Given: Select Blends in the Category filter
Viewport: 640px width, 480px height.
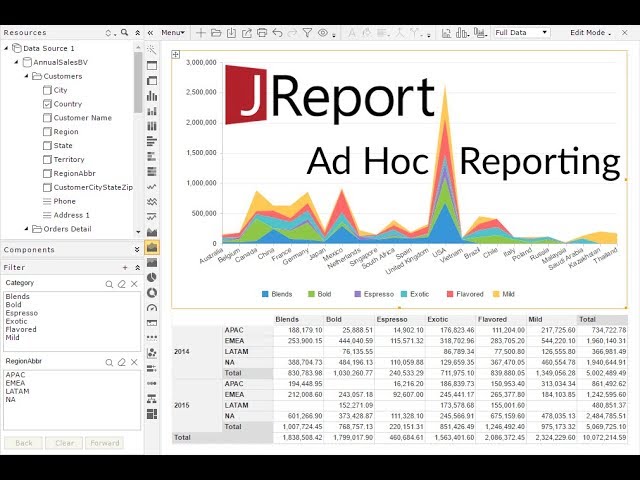Looking at the screenshot, I should [18, 296].
